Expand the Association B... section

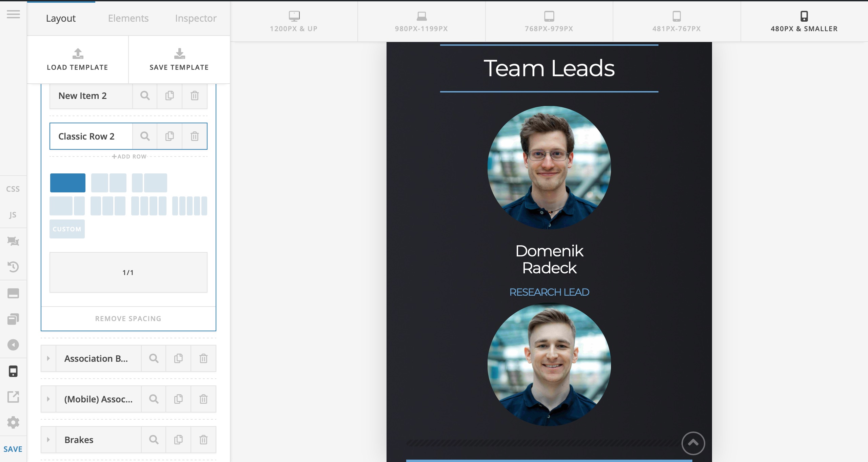[48, 358]
